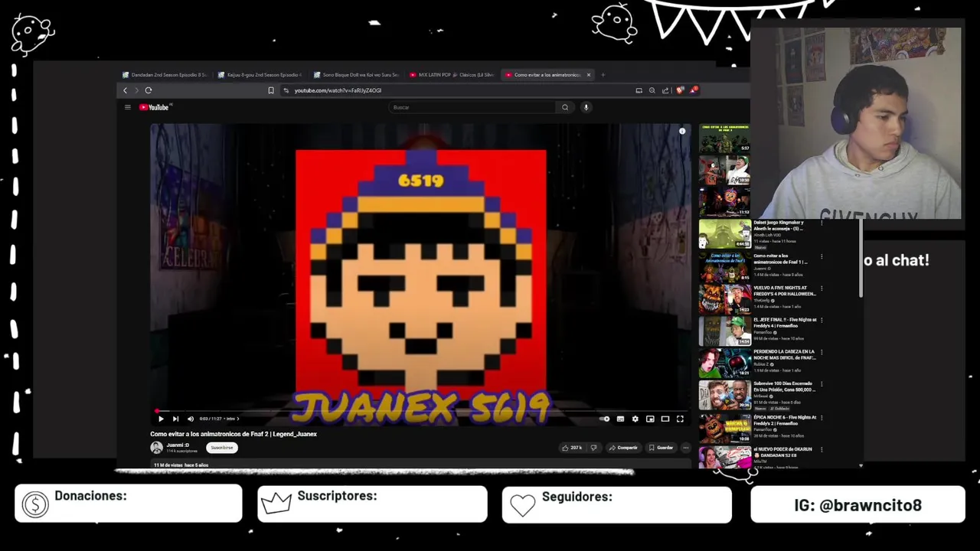Open the video info card icon

[x=682, y=132]
